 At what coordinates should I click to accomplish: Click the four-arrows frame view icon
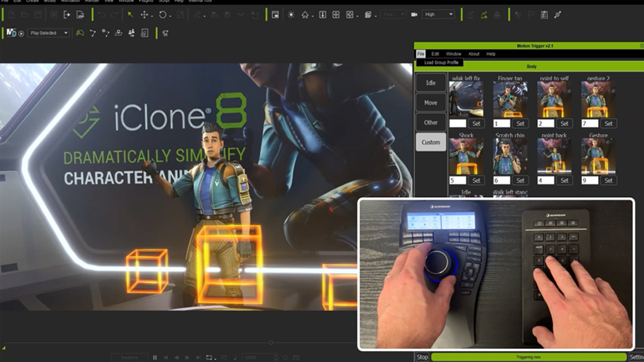335,15
